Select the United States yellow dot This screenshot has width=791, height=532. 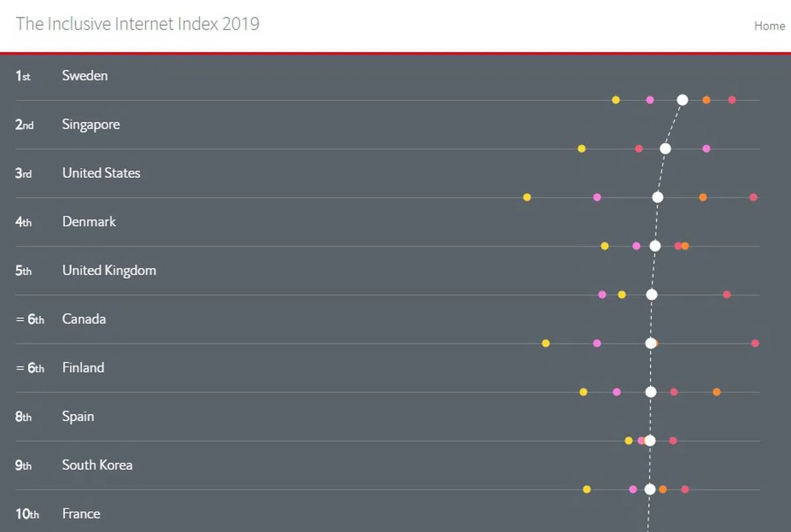click(527, 197)
